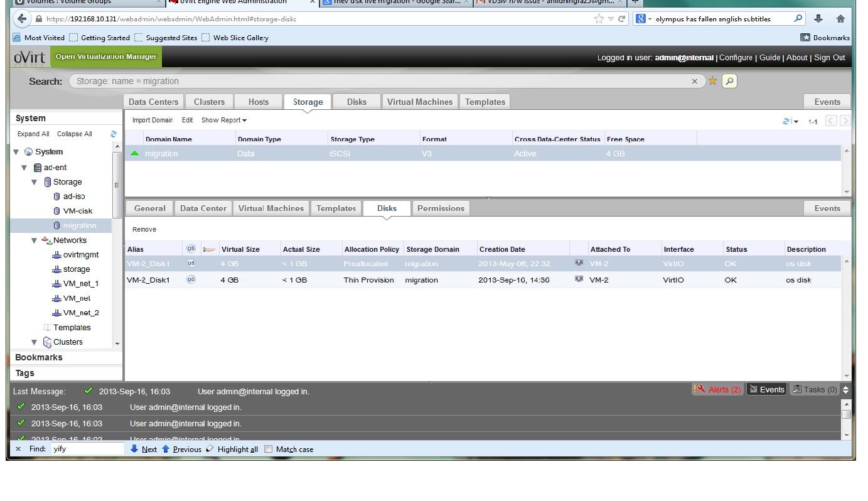Click the bookmark star icon beside search
This screenshot has height=501, width=868.
pyautogui.click(x=712, y=81)
